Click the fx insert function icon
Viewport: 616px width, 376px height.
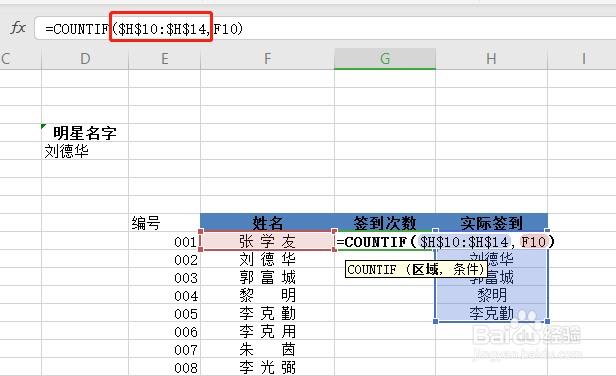[18, 28]
